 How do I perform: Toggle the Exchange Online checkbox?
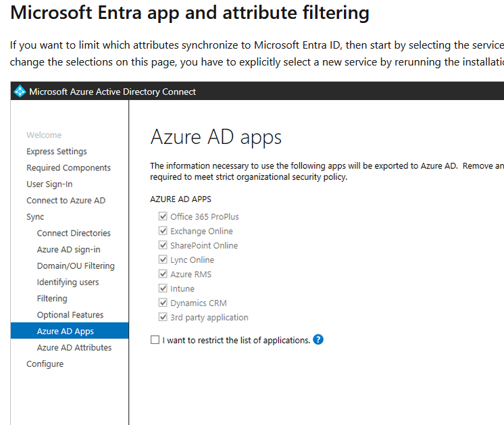tap(163, 231)
